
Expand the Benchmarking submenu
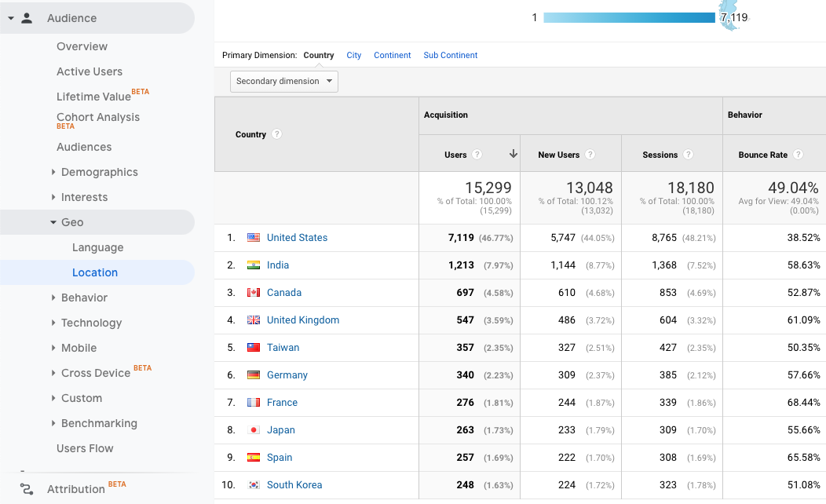53,423
